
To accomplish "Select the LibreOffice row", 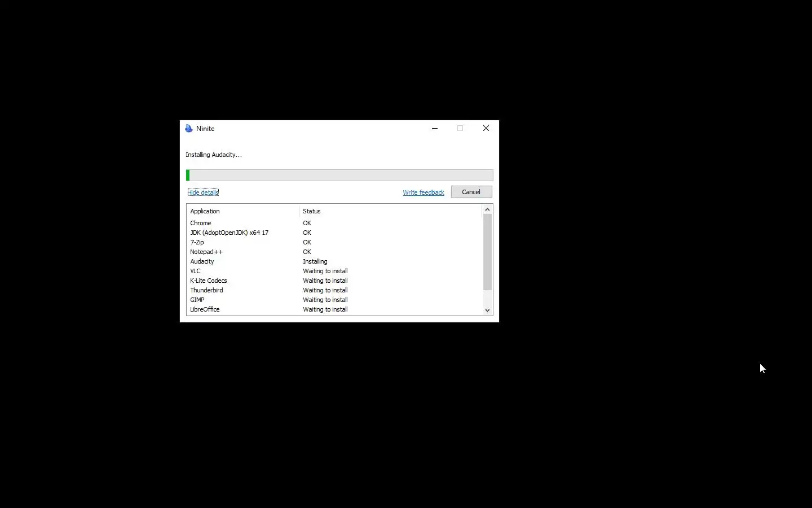I will click(335, 309).
